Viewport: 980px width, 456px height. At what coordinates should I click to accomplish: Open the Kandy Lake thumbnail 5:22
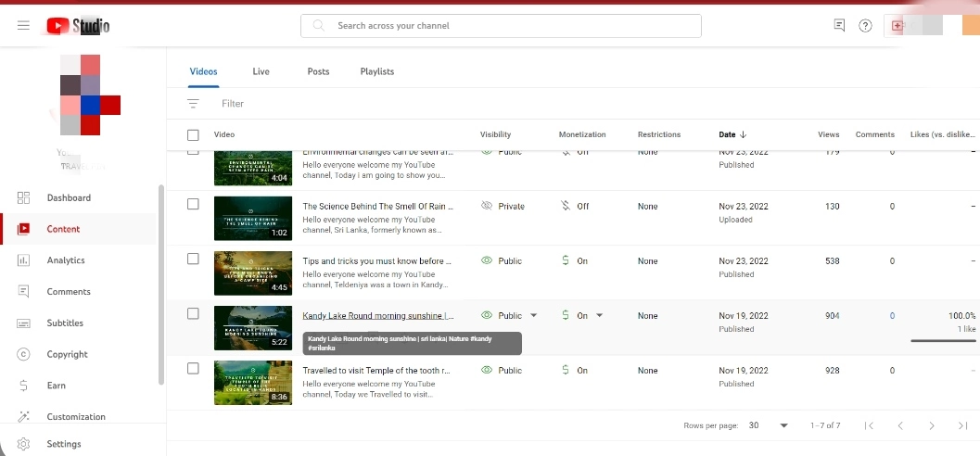252,328
